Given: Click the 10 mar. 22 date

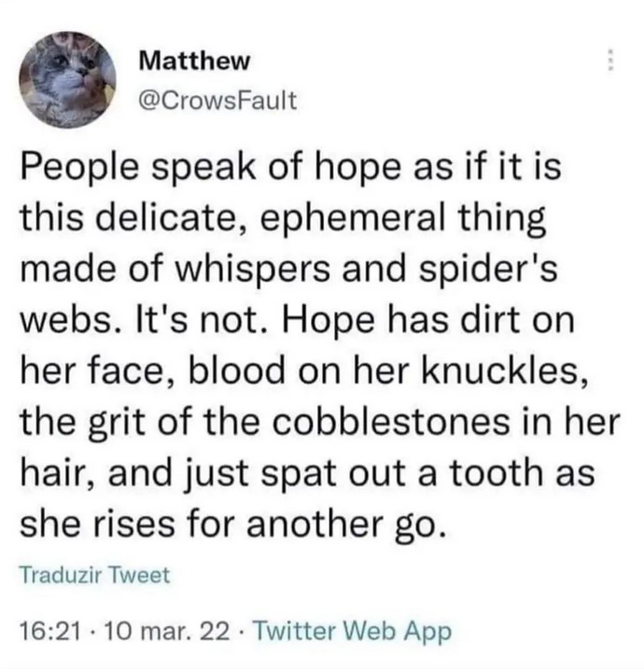Looking at the screenshot, I should click(168, 632).
